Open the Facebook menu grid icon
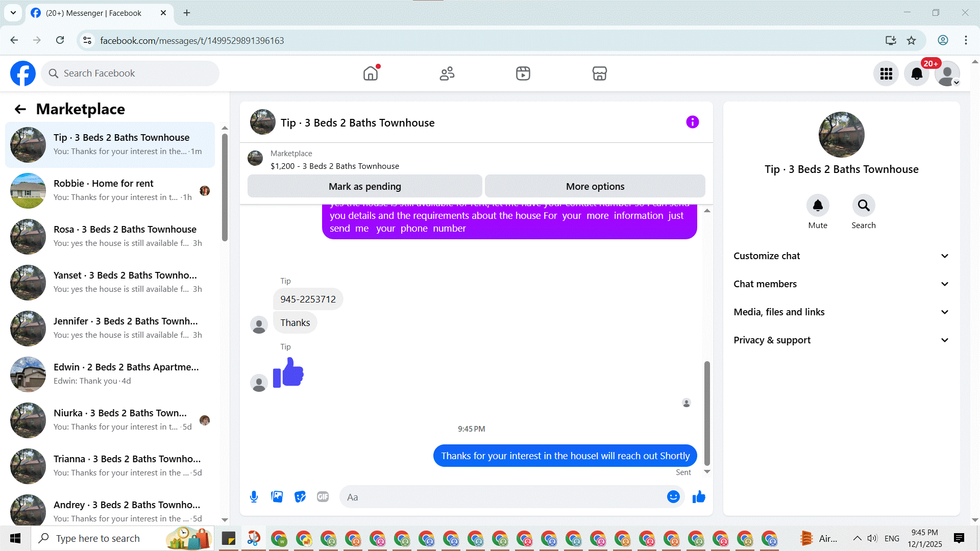 tap(886, 74)
